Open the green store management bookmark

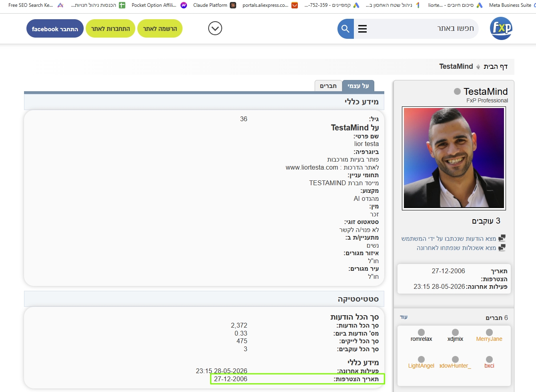(x=98, y=5)
